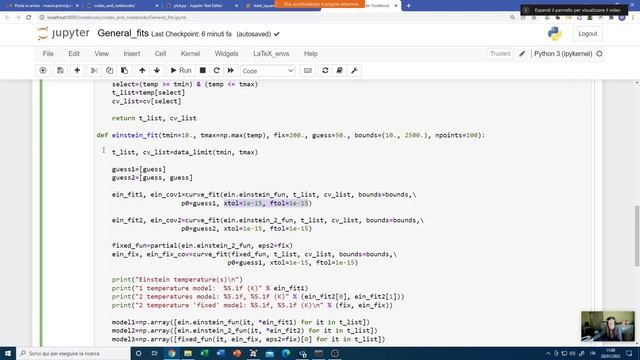Image resolution: width=640 pixels, height=360 pixels.
Task: Click the Trusted notebook indicator
Action: tap(500, 53)
